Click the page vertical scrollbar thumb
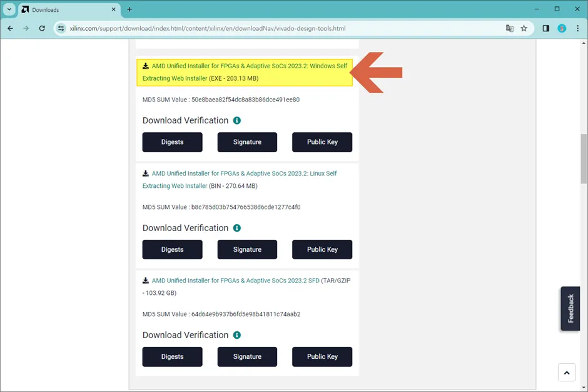 (x=584, y=159)
